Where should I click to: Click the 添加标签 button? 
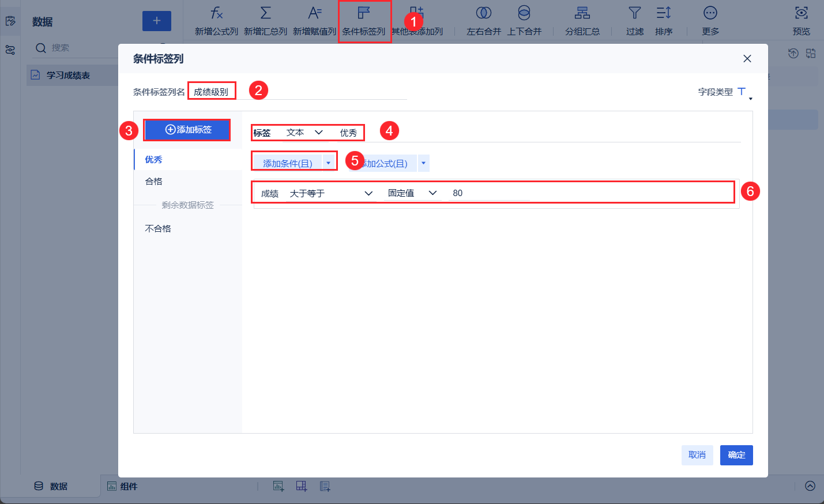[x=187, y=130]
